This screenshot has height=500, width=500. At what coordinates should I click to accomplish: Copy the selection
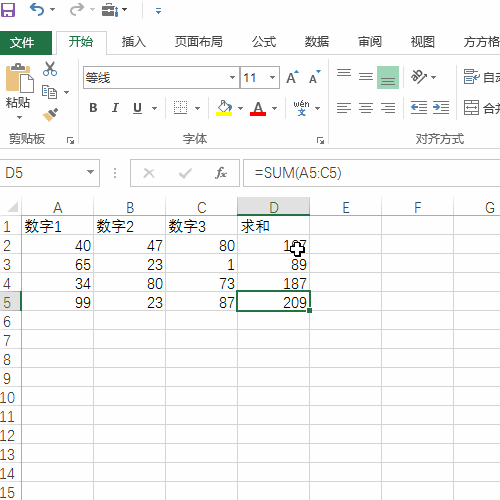pyautogui.click(x=49, y=92)
